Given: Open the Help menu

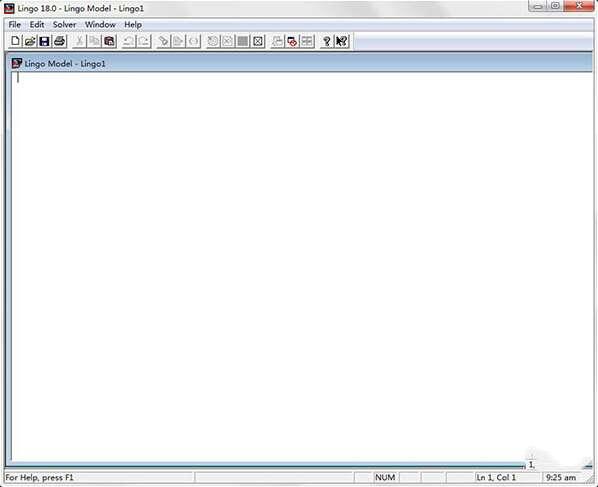Looking at the screenshot, I should tap(133, 25).
